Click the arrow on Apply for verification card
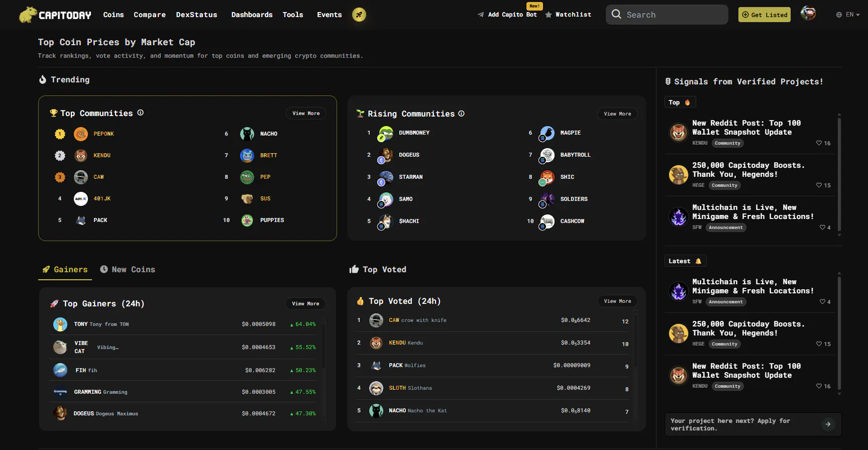This screenshot has width=868, height=450. pos(828,424)
